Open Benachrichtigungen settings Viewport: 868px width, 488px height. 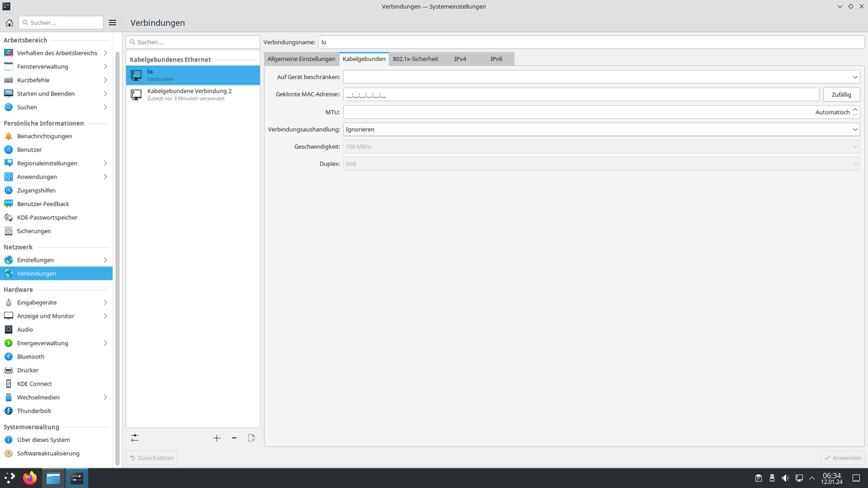click(56, 136)
